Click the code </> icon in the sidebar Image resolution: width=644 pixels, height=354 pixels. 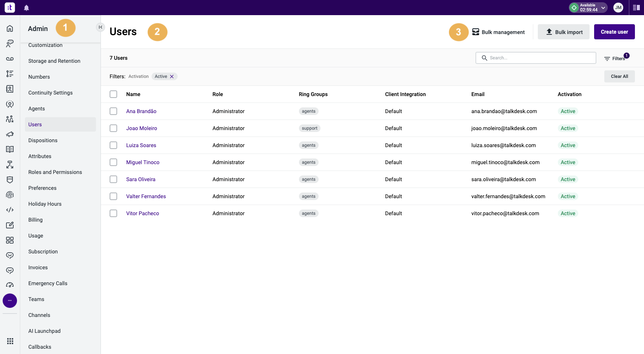(10, 210)
